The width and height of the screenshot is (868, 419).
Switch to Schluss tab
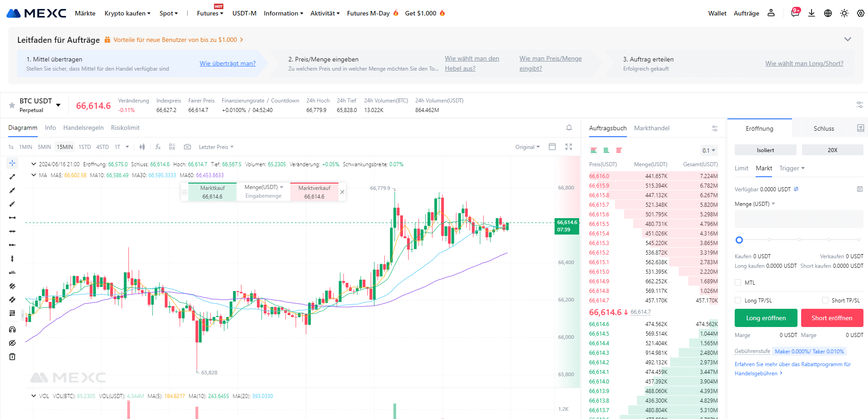pyautogui.click(x=824, y=128)
